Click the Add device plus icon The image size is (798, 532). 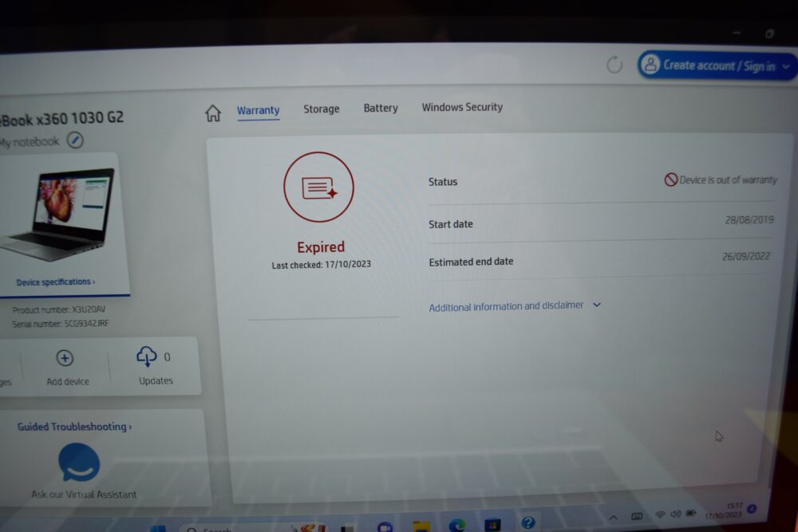65,358
